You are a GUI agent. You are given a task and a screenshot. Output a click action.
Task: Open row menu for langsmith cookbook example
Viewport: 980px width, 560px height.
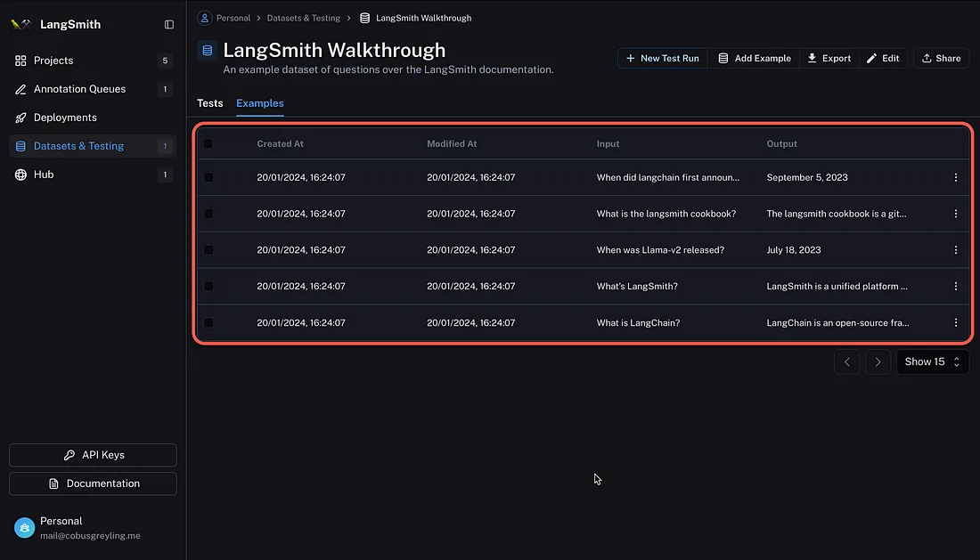click(x=956, y=214)
